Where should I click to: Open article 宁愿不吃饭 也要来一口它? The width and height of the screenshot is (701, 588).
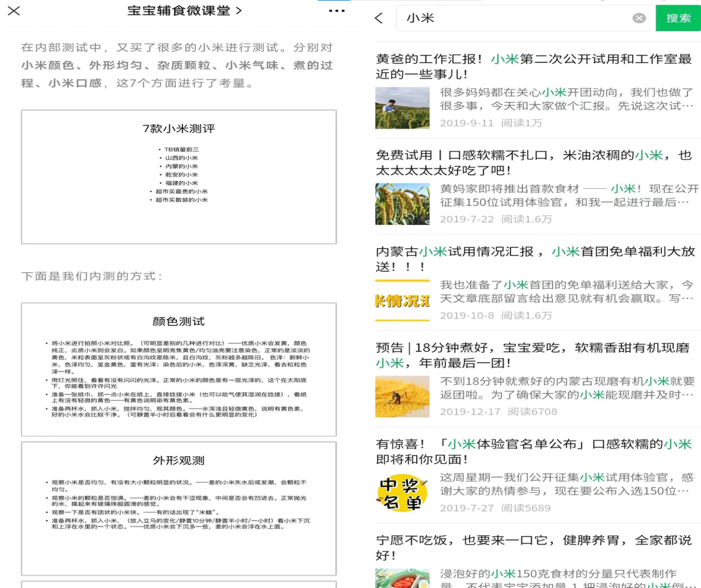point(533,548)
